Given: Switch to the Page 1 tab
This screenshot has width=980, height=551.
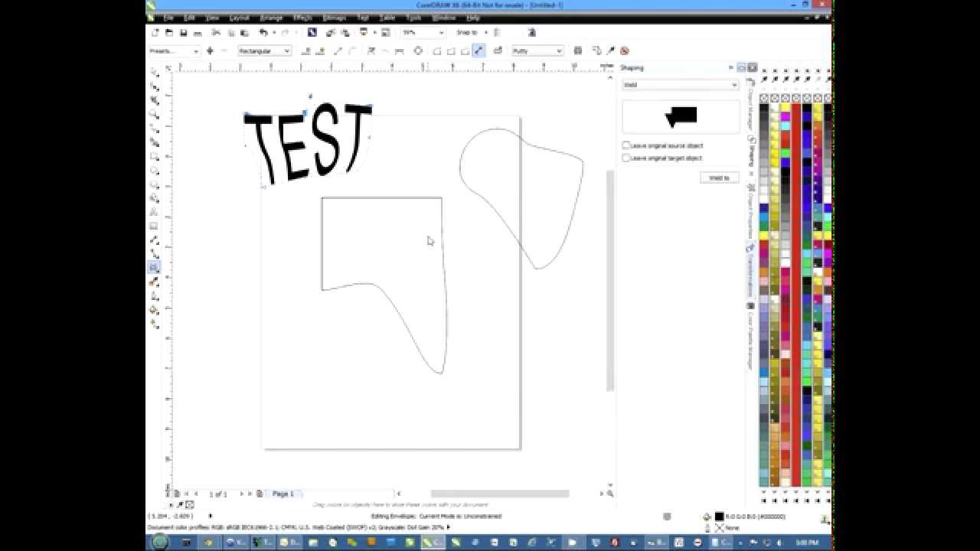Looking at the screenshot, I should click(283, 494).
